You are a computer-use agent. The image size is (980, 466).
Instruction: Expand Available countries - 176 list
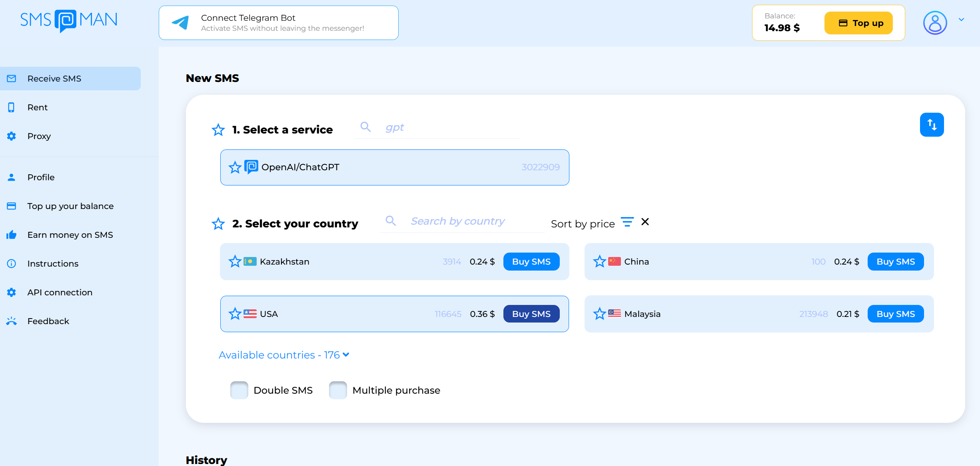point(284,355)
